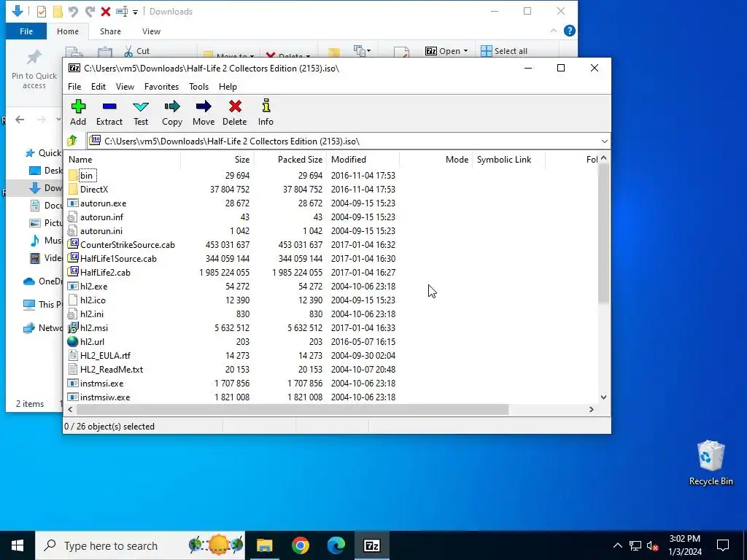Click the vertical scrollbar down arrow
The image size is (747, 560).
tap(603, 397)
